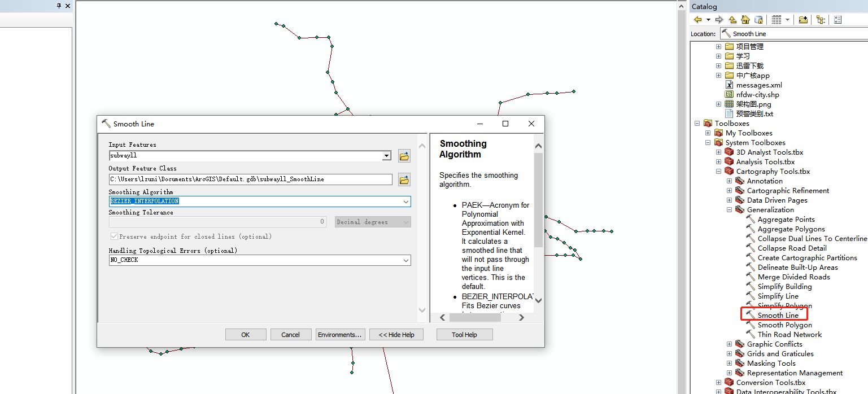868x394 pixels.
Task: Change the Catalog view type
Action: pyautogui.click(x=777, y=20)
